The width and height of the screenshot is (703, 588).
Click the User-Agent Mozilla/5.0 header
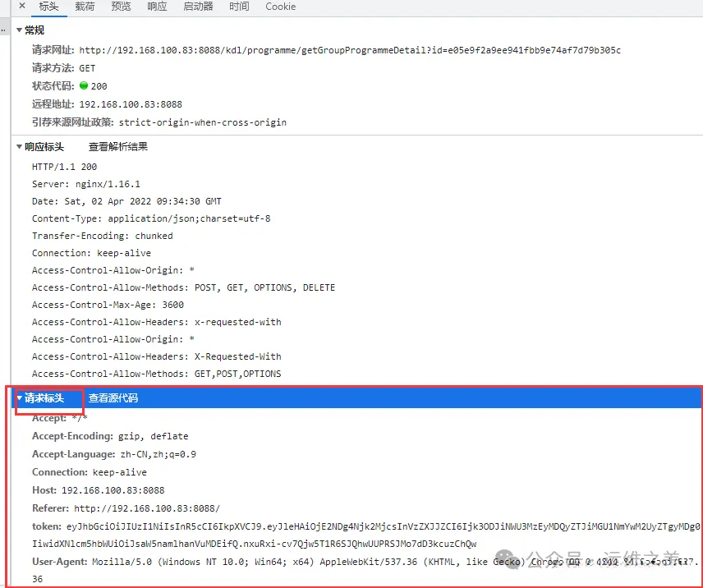[x=365, y=570]
